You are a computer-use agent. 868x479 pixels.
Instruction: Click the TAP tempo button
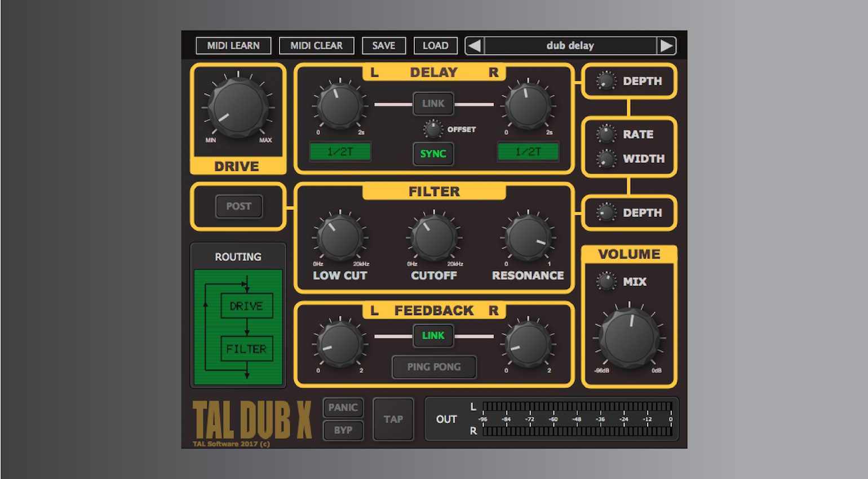tap(393, 419)
